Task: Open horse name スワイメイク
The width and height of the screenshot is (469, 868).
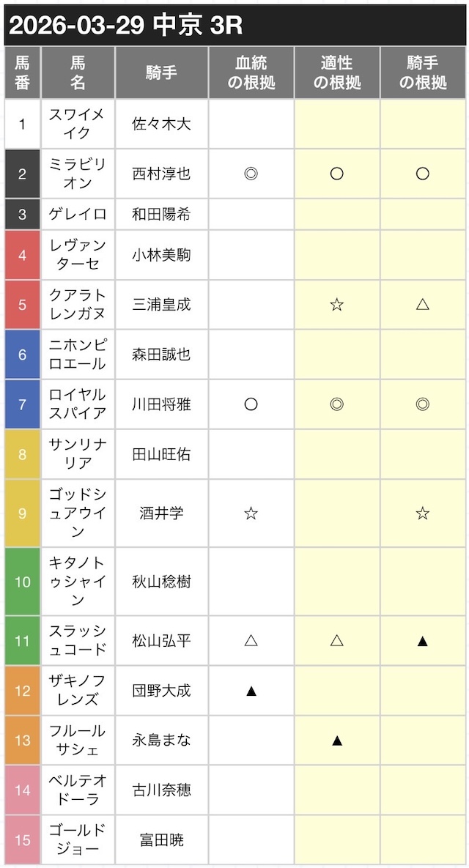Action: (x=78, y=124)
